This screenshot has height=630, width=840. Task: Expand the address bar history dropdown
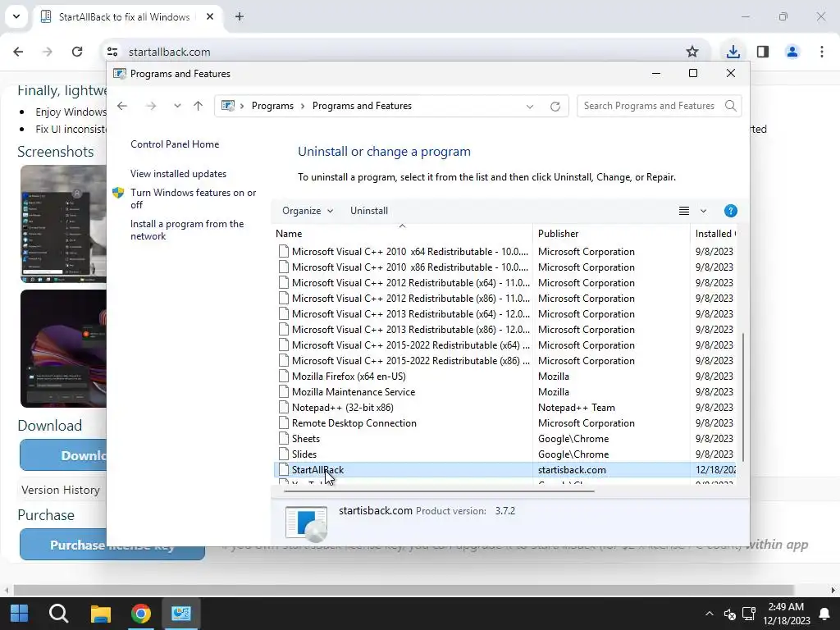click(530, 106)
